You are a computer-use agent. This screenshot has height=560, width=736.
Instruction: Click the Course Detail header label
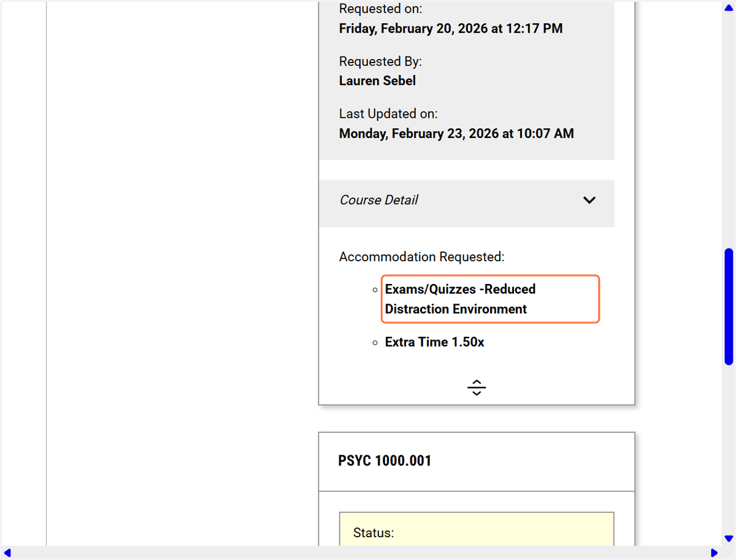[378, 200]
